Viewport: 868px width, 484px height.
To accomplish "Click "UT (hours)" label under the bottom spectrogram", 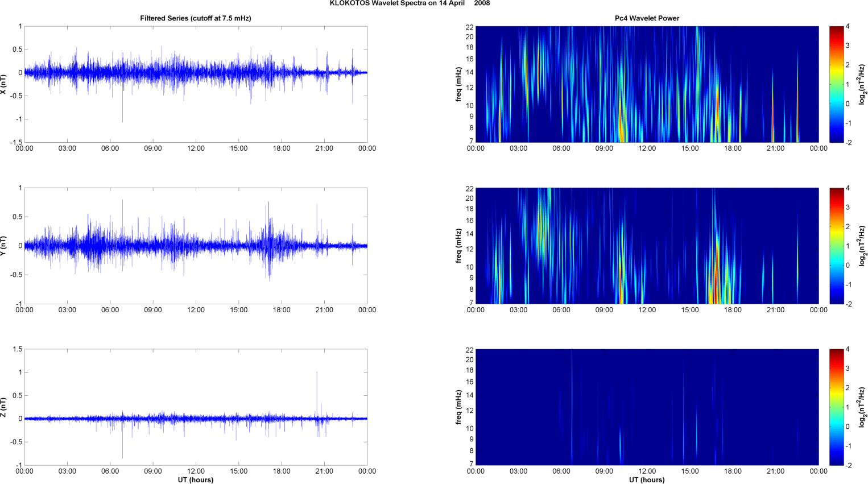I will (x=647, y=480).
